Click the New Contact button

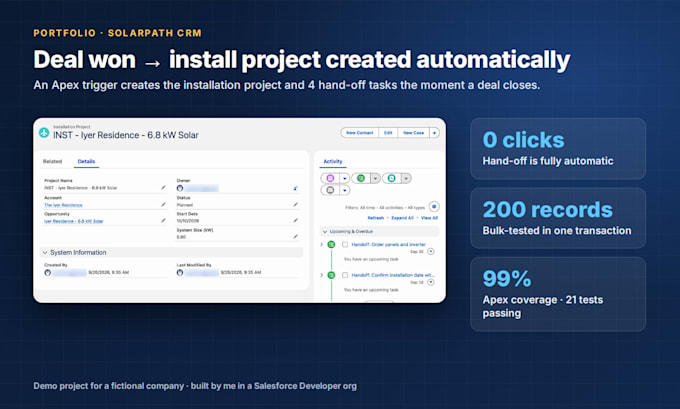point(360,133)
